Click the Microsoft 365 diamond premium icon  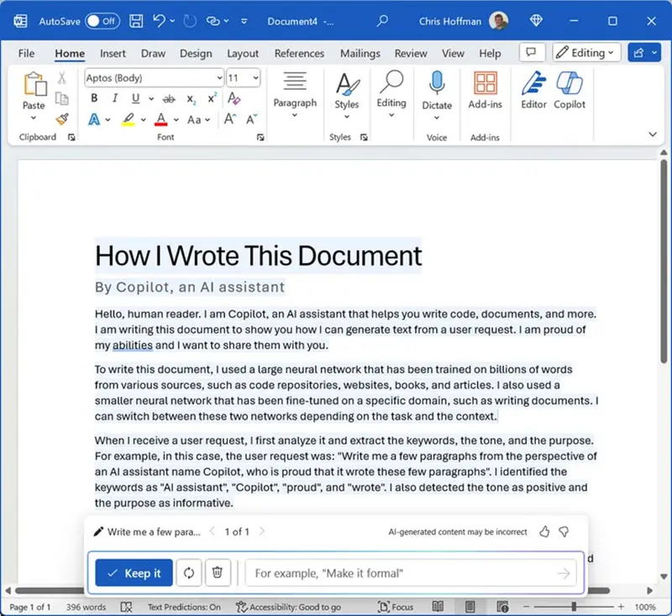tap(536, 20)
